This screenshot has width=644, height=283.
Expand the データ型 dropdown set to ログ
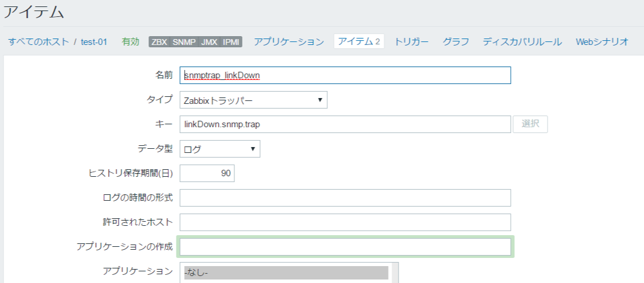click(220, 149)
